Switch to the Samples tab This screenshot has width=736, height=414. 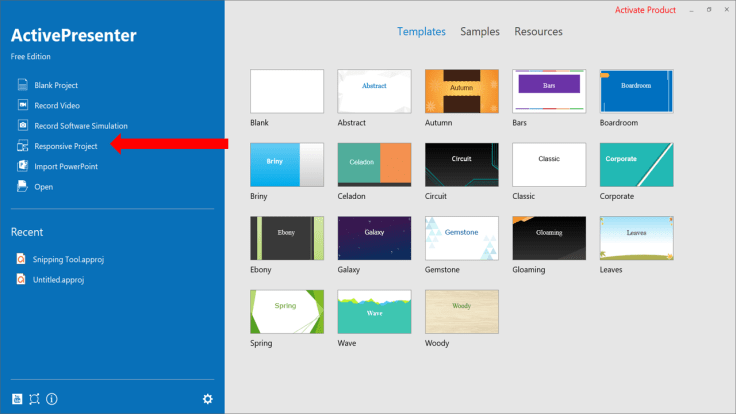pyautogui.click(x=480, y=31)
